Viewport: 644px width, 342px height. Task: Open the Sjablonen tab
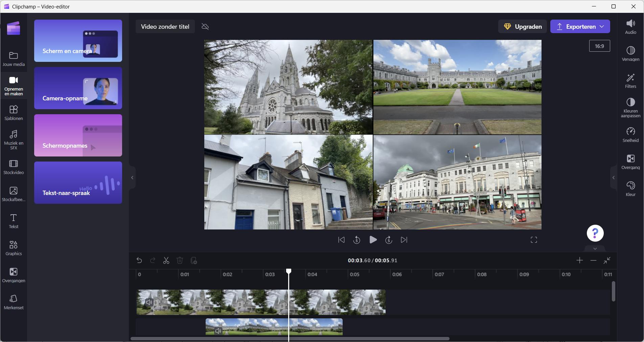click(x=14, y=113)
